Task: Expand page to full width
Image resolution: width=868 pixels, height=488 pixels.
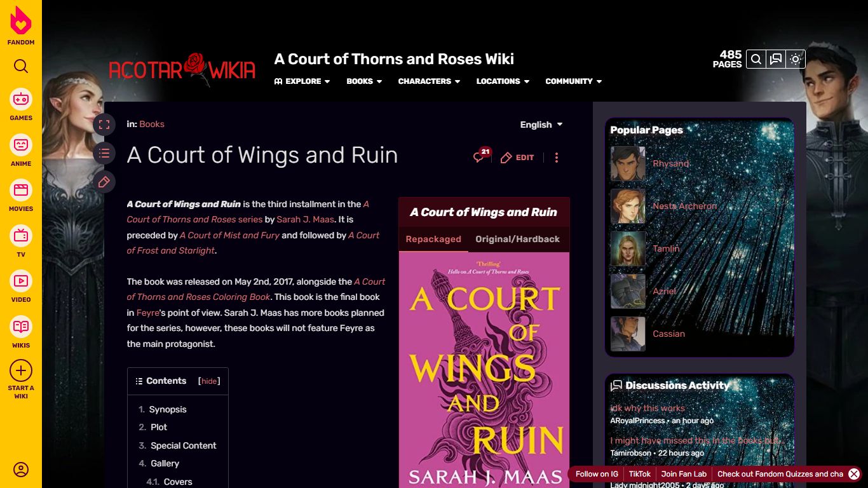Action: [x=104, y=125]
